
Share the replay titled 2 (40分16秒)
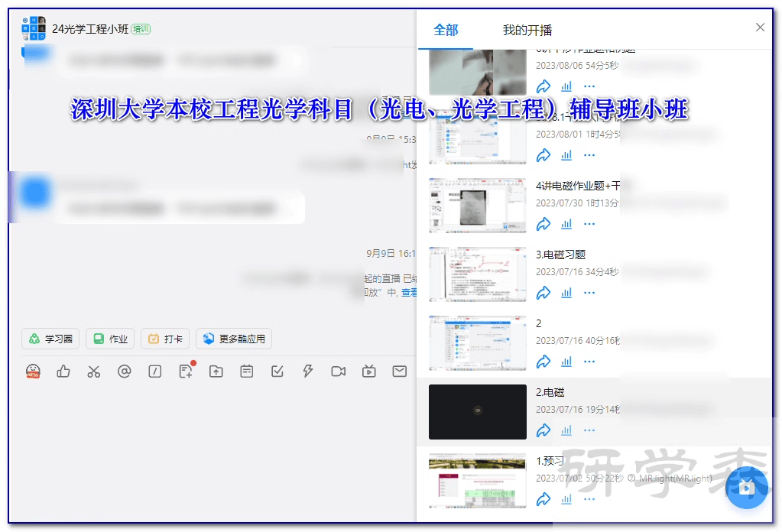click(x=543, y=362)
